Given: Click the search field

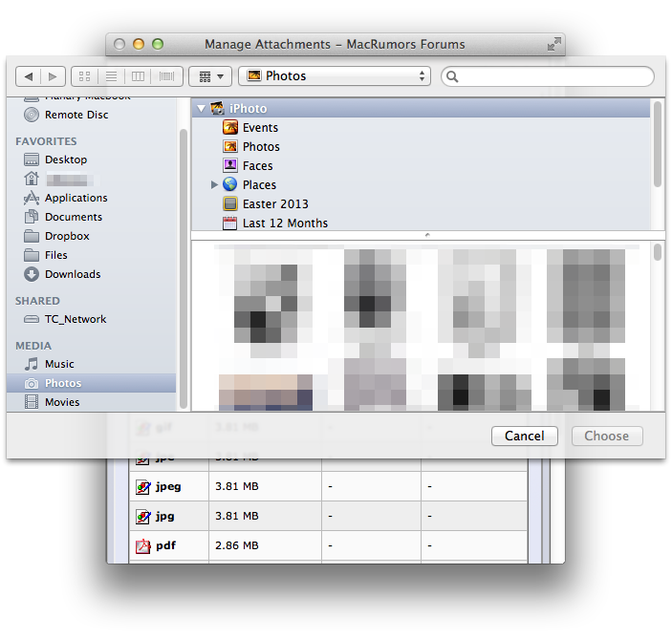Looking at the screenshot, I should click(x=548, y=76).
